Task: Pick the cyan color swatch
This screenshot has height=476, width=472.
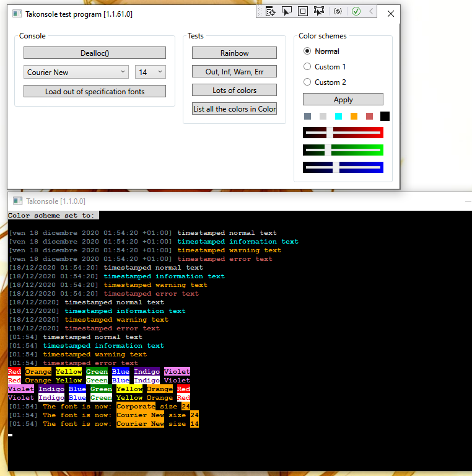Action: click(x=338, y=117)
